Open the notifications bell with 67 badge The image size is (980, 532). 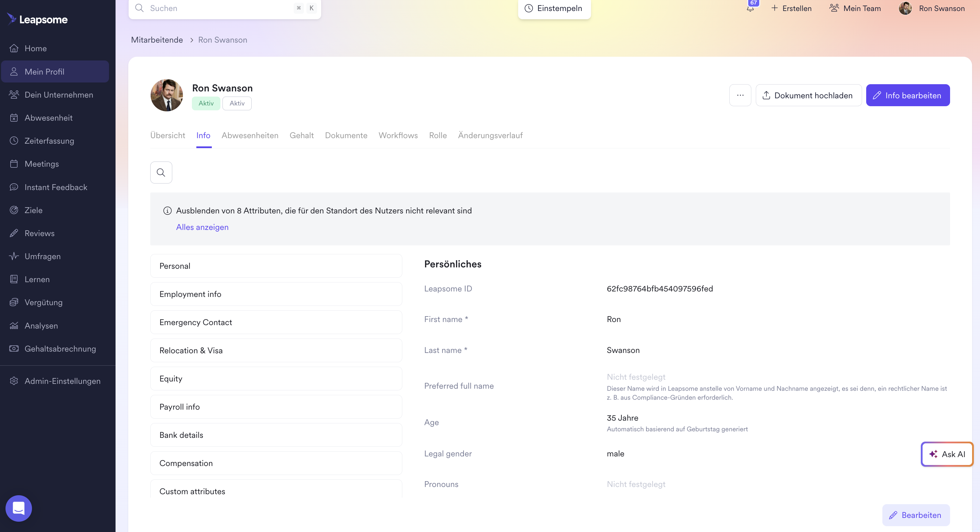[750, 8]
